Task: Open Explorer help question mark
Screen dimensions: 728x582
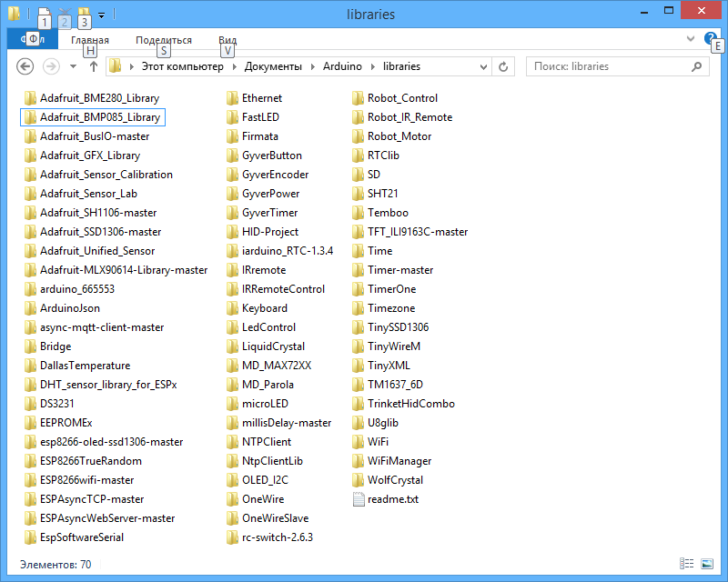Action: pyautogui.click(x=711, y=39)
